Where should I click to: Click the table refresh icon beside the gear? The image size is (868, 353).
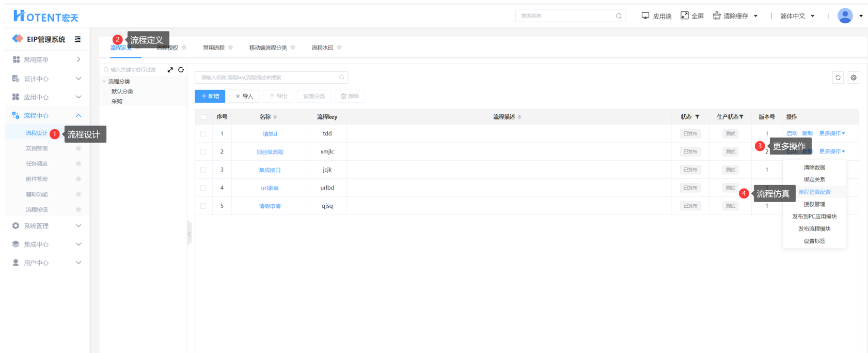click(x=838, y=78)
